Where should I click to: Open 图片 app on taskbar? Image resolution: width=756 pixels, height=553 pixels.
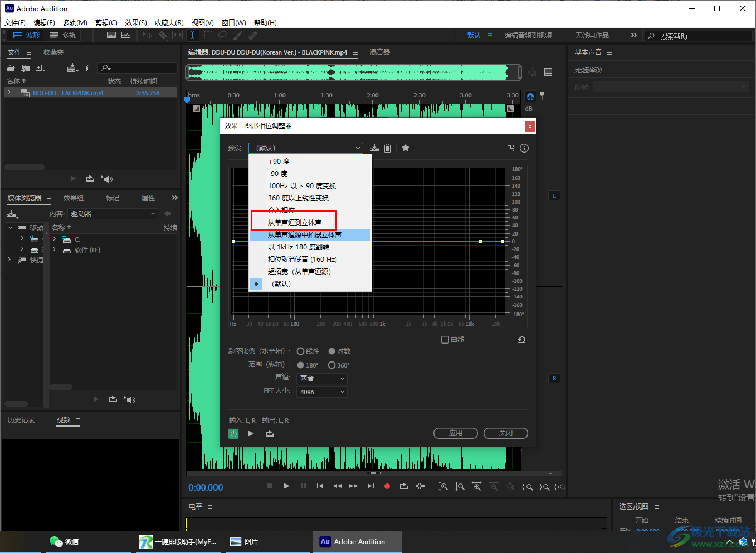coord(244,541)
